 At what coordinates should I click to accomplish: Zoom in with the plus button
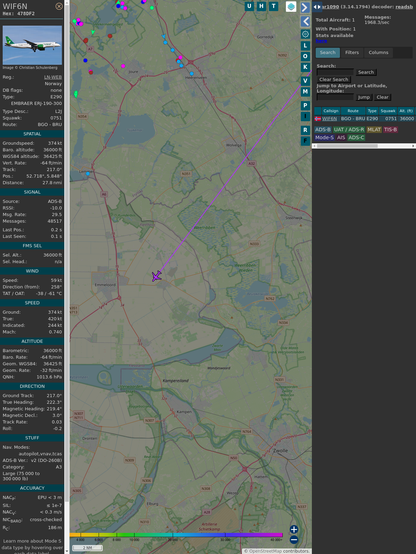294,529
